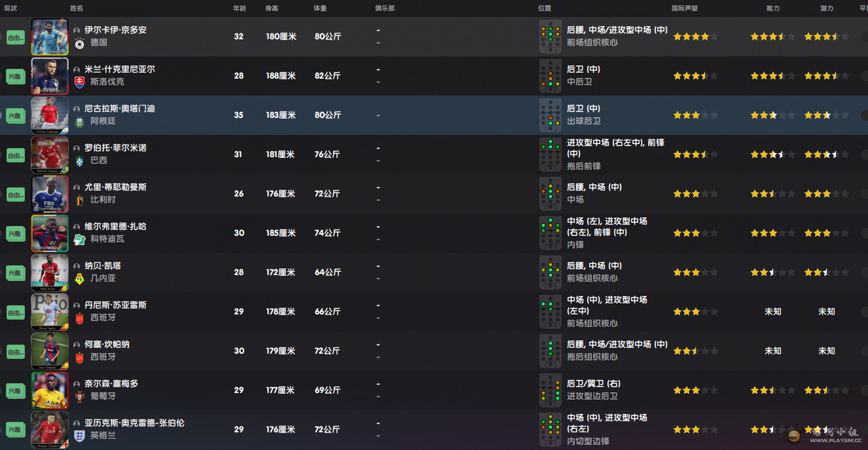
Task: Click the 自由 status badge for 伊尔卡伊·京多安
Action: tap(15, 37)
